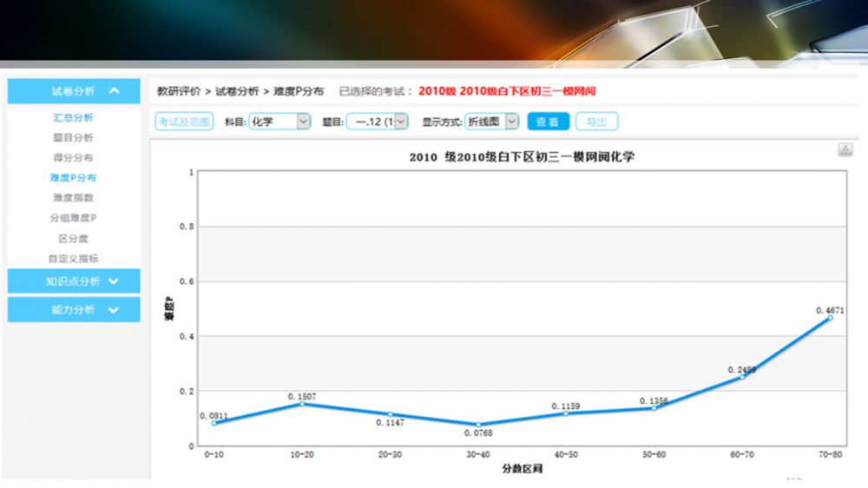Collapse the 试卷分析 section chevron
The width and height of the screenshot is (868, 488).
(114, 91)
